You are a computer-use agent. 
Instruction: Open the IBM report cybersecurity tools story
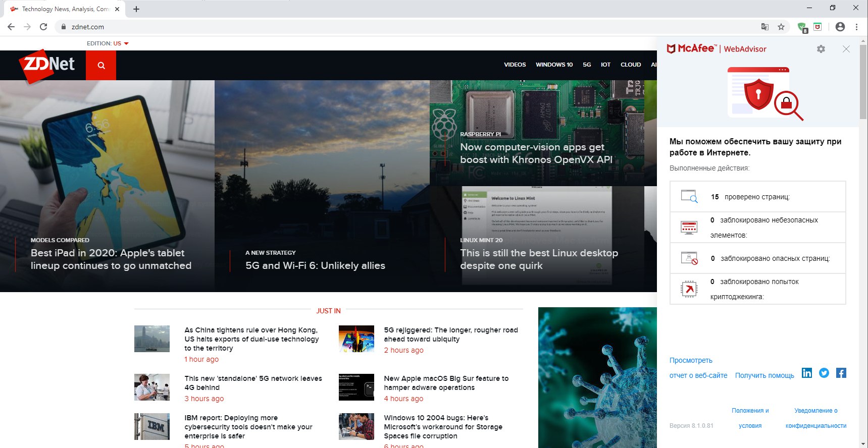(x=248, y=427)
